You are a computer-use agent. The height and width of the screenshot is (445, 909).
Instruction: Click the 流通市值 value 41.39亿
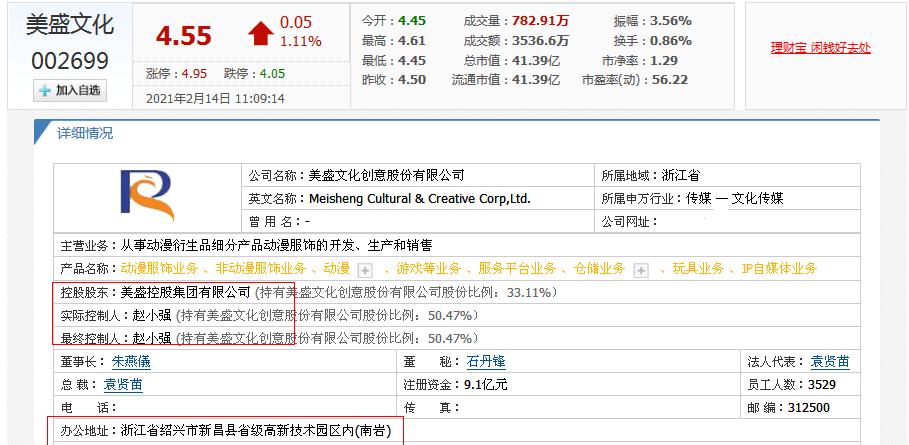536,80
